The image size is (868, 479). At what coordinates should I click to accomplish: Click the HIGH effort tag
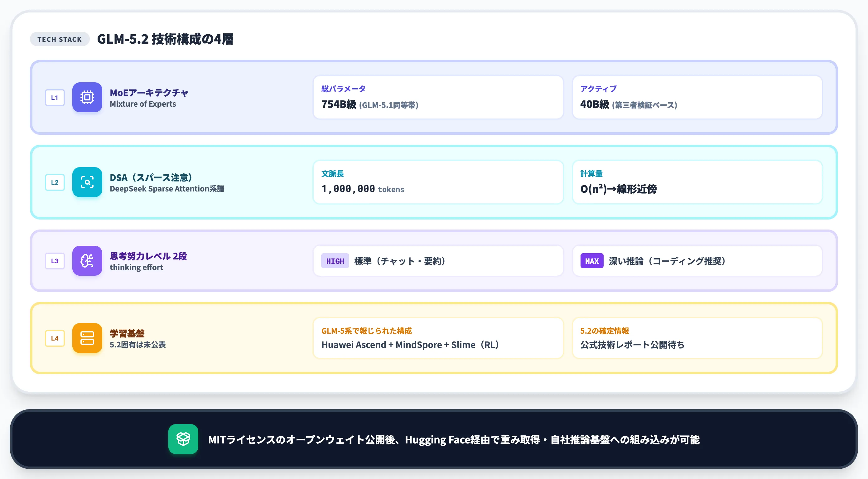(335, 261)
